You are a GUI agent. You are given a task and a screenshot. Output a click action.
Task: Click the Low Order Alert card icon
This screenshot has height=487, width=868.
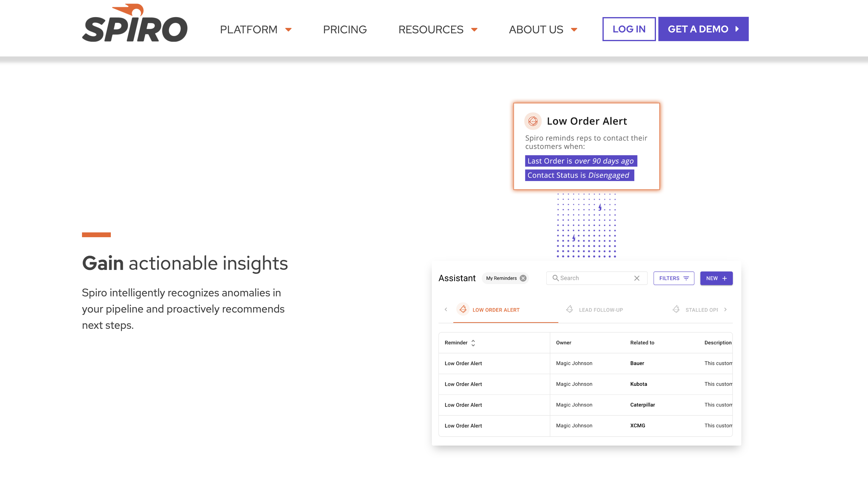(x=533, y=121)
